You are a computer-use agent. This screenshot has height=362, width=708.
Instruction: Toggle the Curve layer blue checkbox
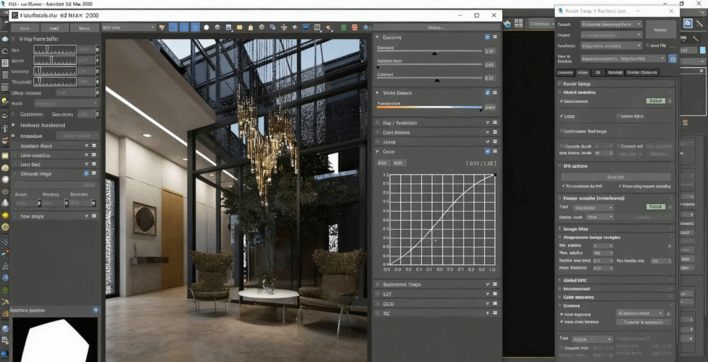click(x=487, y=152)
